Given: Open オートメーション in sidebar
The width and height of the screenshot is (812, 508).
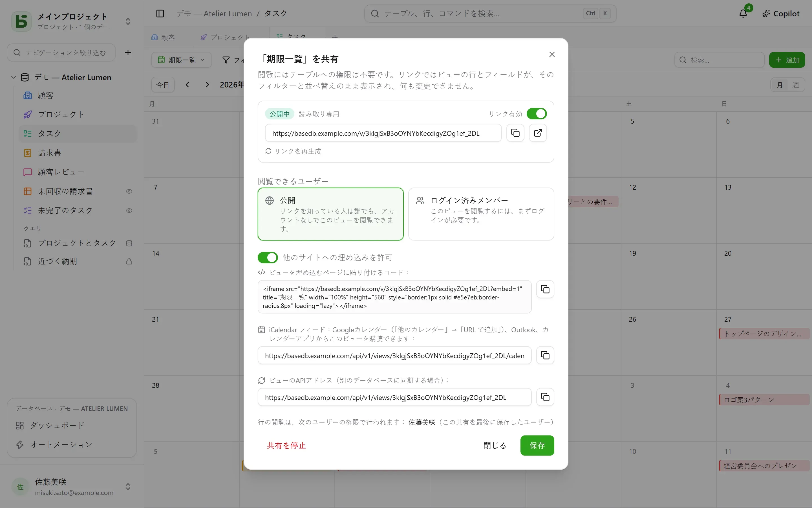Looking at the screenshot, I should pyautogui.click(x=72, y=444).
